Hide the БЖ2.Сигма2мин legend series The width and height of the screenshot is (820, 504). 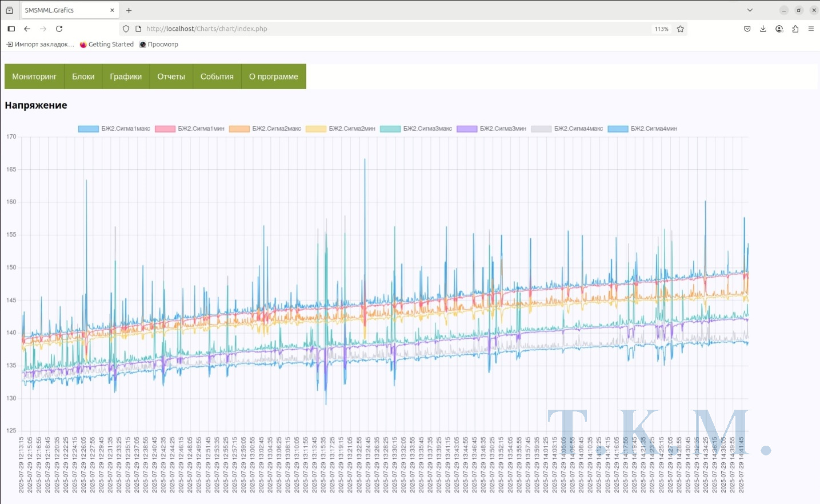(x=351, y=129)
